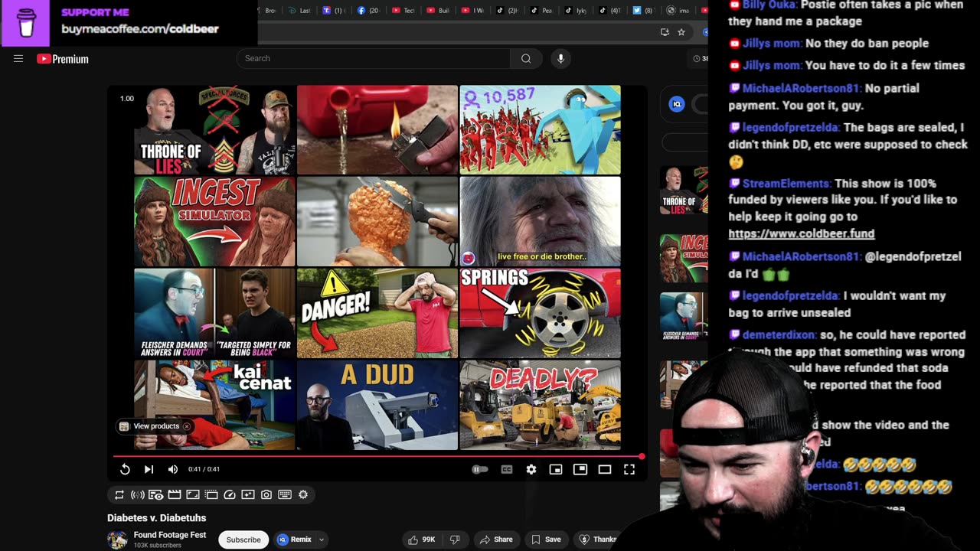
Task: Click the buymeacoffee.com/coldbeer link
Action: (x=140, y=29)
